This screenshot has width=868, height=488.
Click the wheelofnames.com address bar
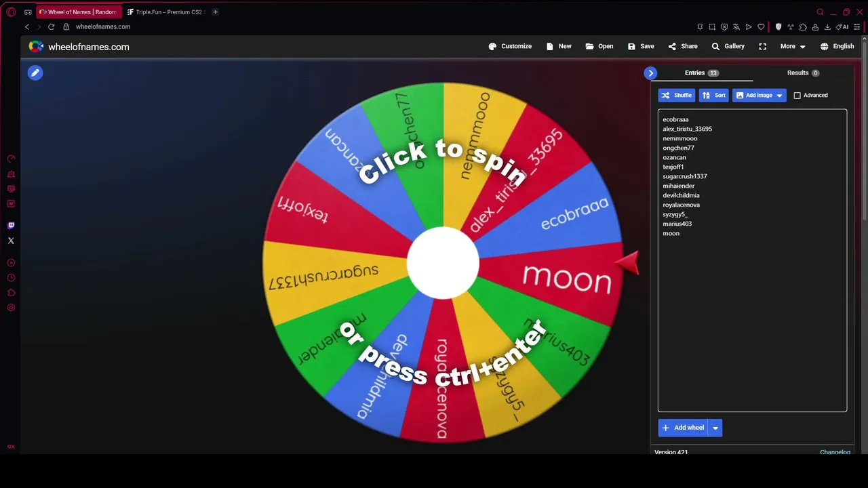103,26
